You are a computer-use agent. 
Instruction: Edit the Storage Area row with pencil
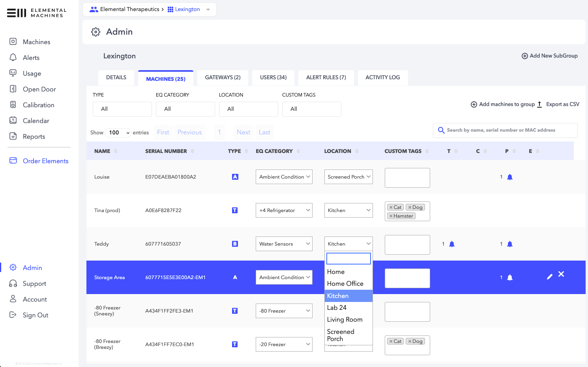549,277
